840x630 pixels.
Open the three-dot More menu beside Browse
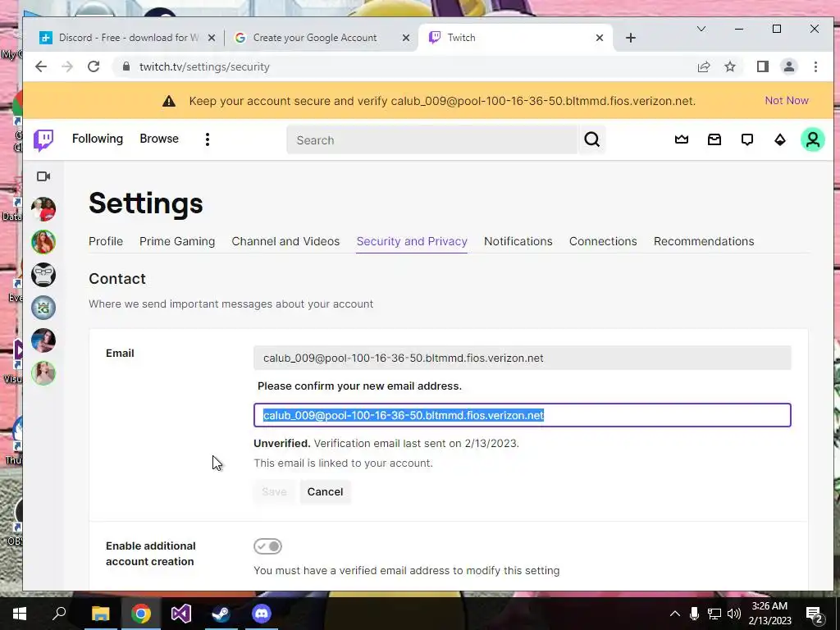pyautogui.click(x=208, y=139)
